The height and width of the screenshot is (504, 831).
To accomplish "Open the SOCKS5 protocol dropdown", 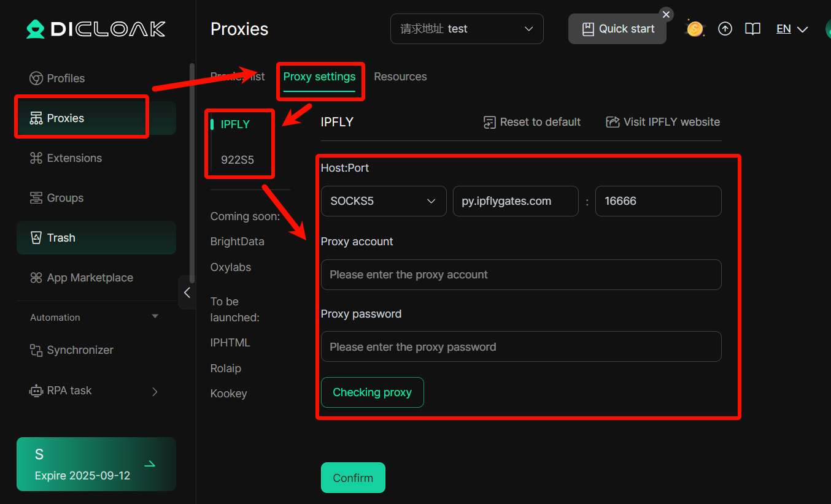I will pyautogui.click(x=383, y=201).
